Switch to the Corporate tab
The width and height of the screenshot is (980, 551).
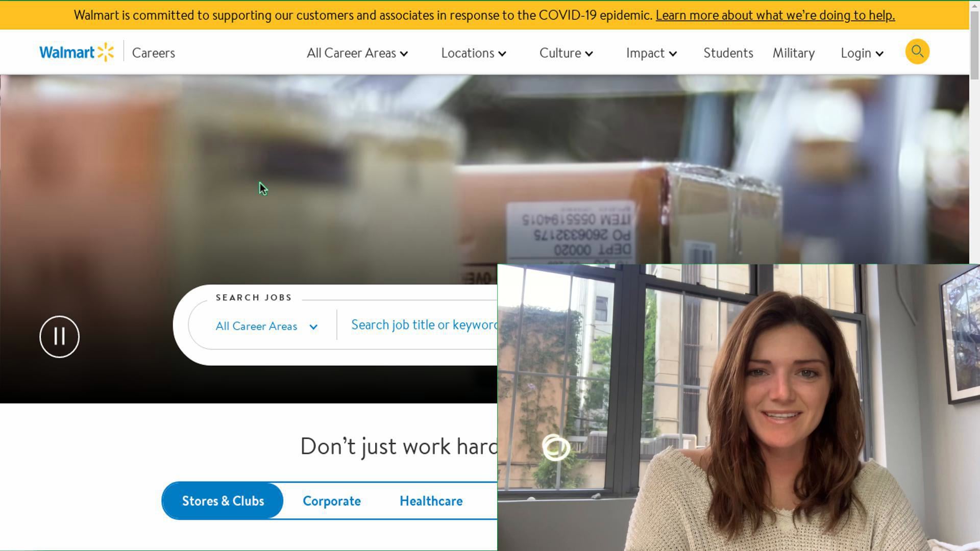(x=332, y=501)
